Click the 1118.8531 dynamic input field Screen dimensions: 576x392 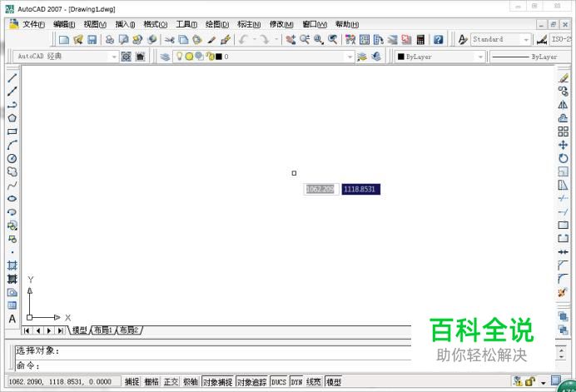(360, 189)
